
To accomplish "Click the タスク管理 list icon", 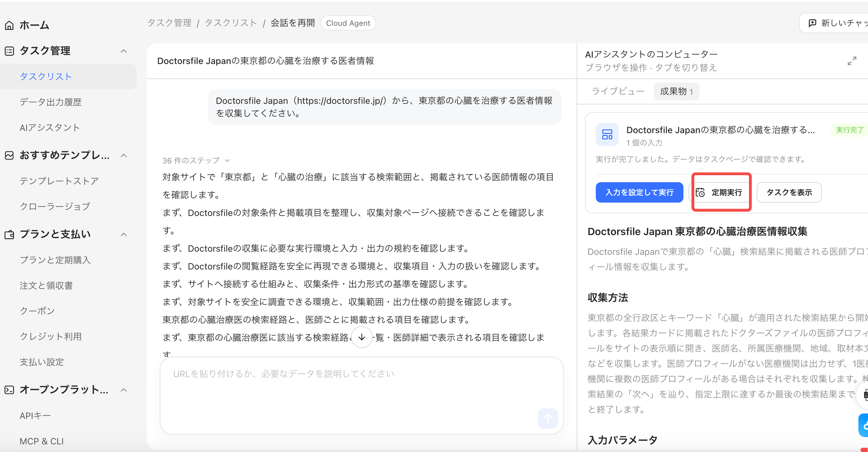I will [x=10, y=51].
